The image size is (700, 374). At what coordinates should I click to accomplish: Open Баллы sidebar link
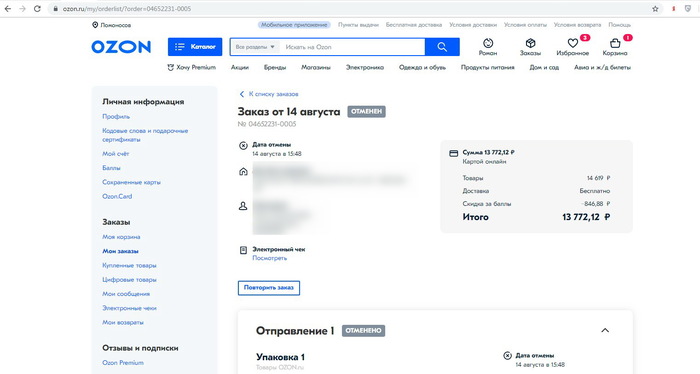[111, 168]
